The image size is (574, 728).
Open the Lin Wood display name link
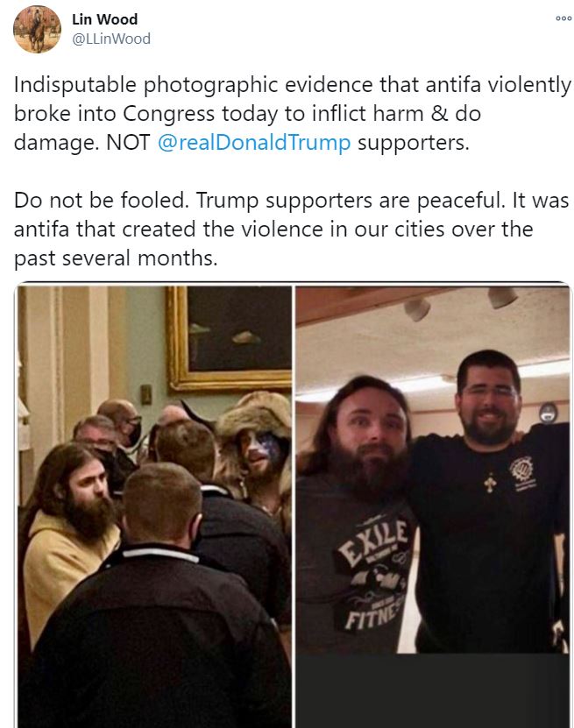pos(104,19)
